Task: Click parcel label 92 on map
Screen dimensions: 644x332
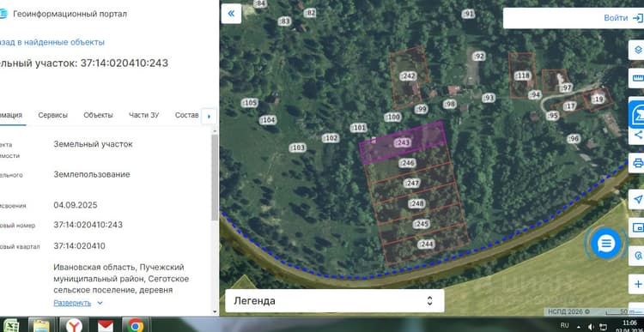Action: (479, 57)
